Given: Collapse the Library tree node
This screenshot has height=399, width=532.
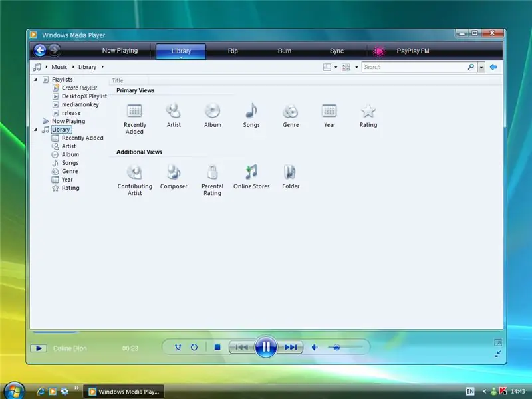Looking at the screenshot, I should point(36,130).
